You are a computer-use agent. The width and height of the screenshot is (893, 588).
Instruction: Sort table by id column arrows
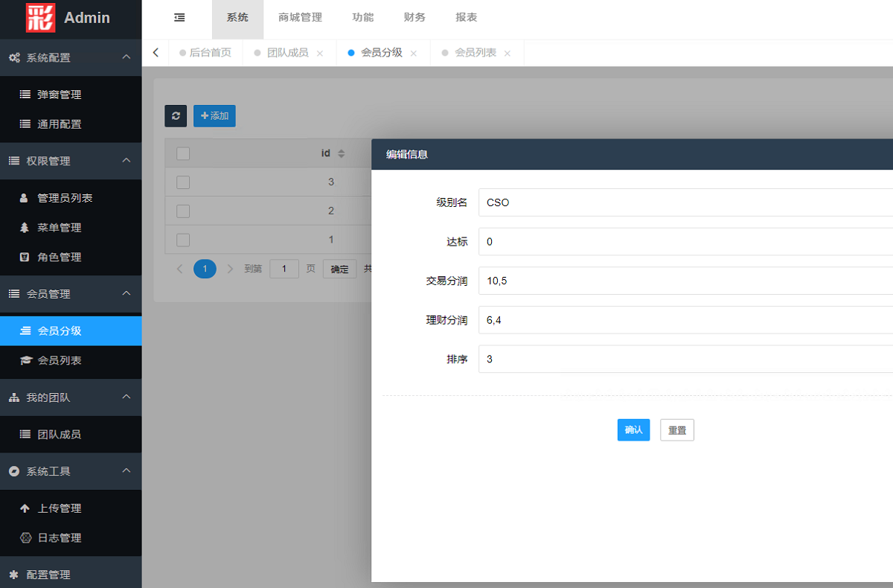point(341,153)
